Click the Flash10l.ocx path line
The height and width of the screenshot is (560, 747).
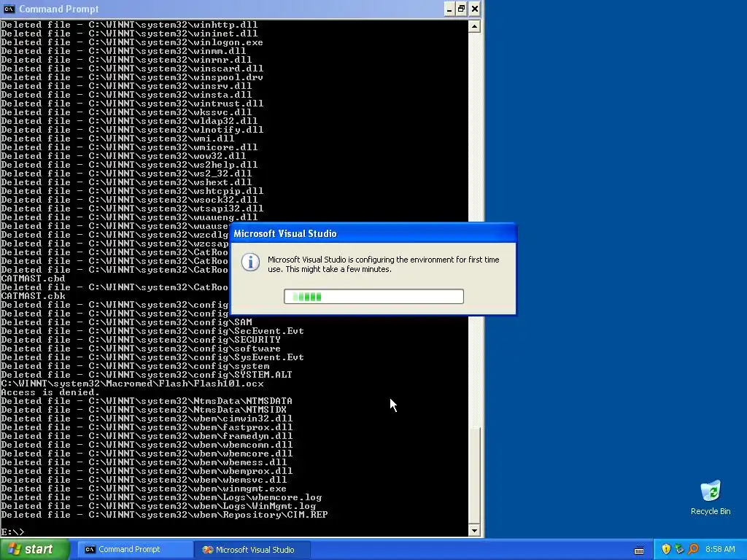tap(132, 384)
